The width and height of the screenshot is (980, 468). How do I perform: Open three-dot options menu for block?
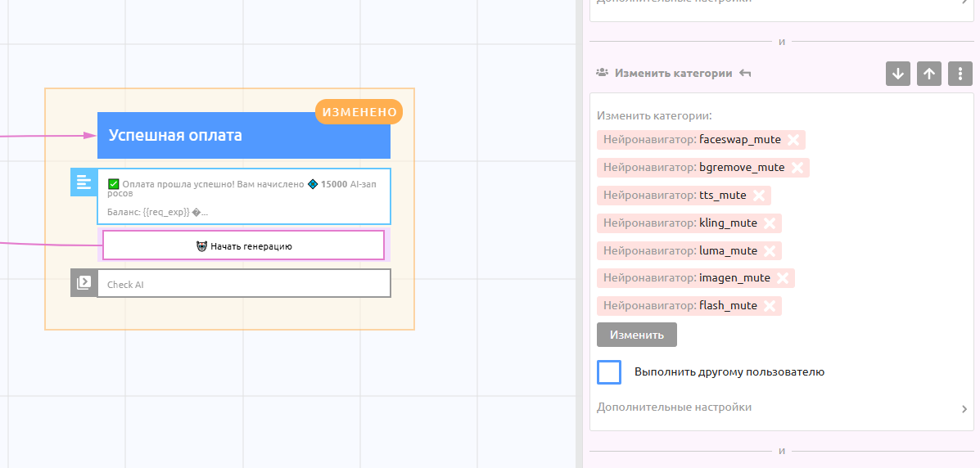pyautogui.click(x=960, y=74)
